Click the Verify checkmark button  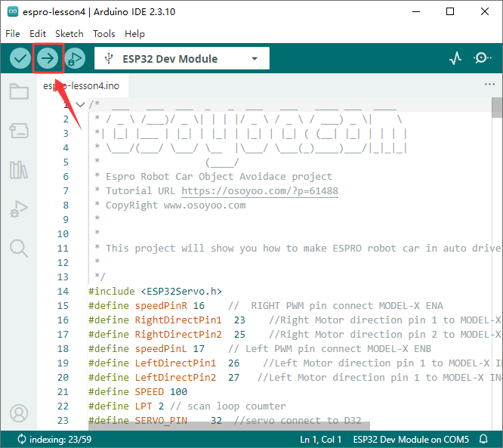point(20,58)
